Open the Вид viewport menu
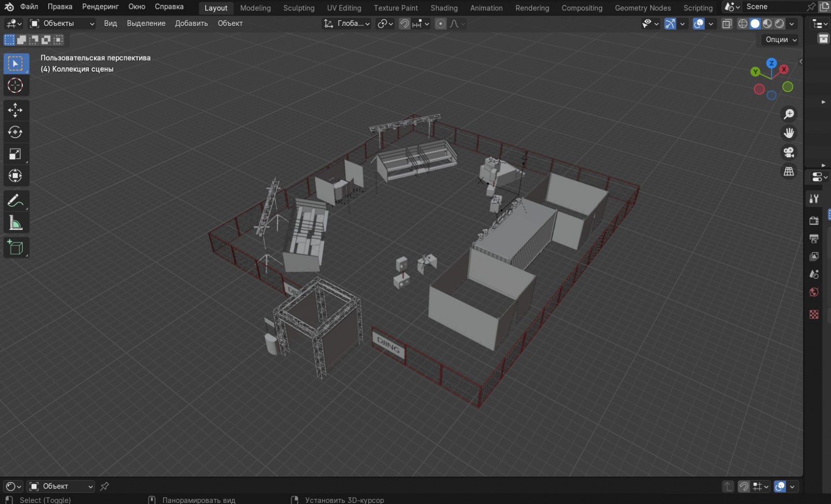831x504 pixels. point(110,23)
